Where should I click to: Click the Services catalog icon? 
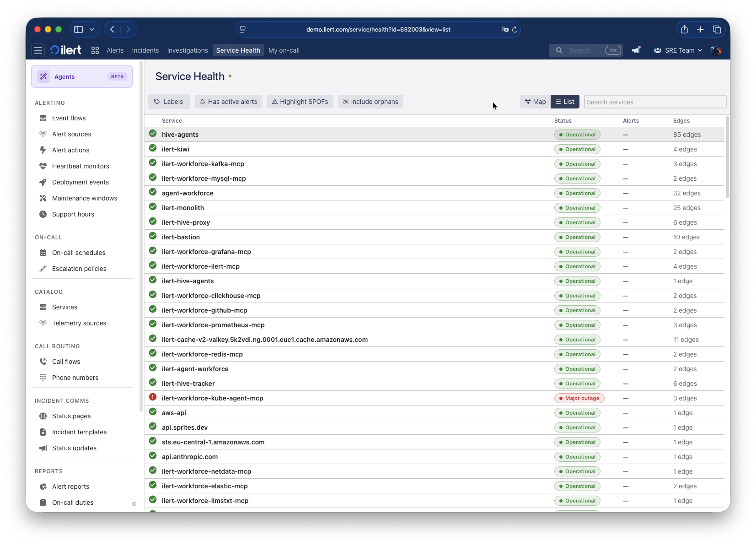[43, 307]
